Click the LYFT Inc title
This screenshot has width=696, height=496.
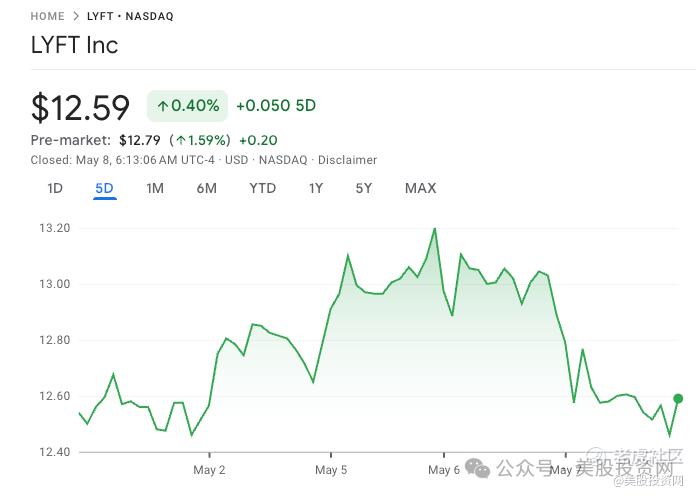75,45
